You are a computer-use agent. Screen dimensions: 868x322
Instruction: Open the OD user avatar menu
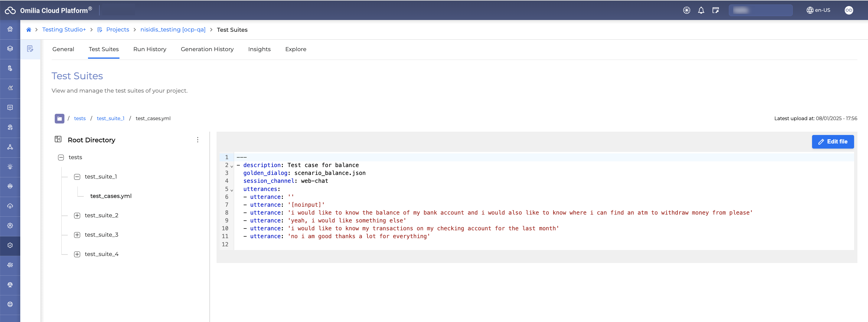point(848,10)
